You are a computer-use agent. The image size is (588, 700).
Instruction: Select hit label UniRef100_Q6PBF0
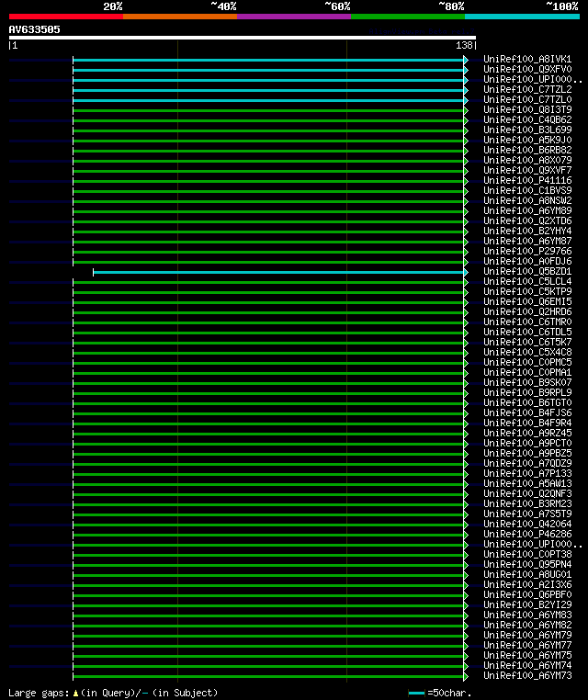[527, 594]
